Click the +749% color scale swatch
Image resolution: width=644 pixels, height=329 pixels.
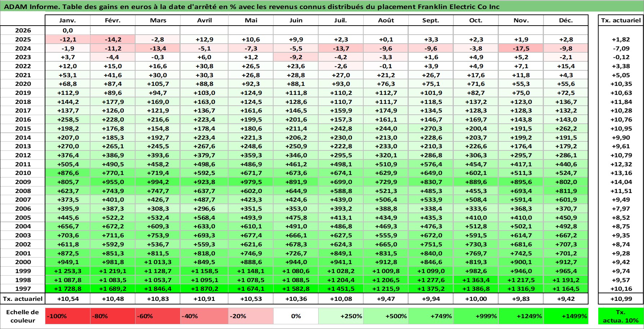tap(431, 316)
